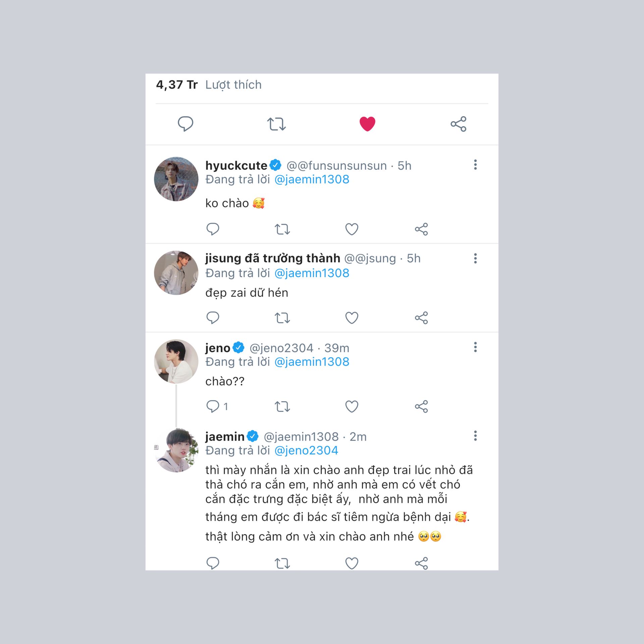Open reply thread on jeno's tweet
Image resolution: width=644 pixels, height=644 pixels.
213,407
